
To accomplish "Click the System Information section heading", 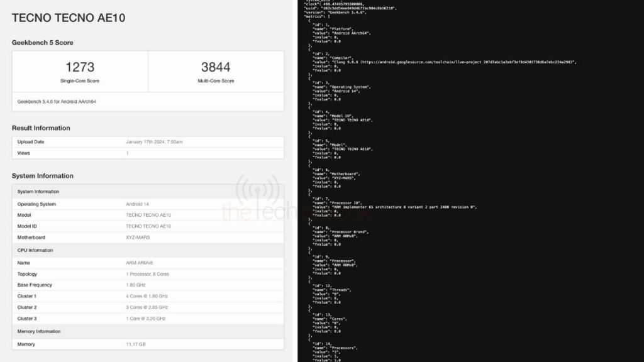I will [x=42, y=176].
